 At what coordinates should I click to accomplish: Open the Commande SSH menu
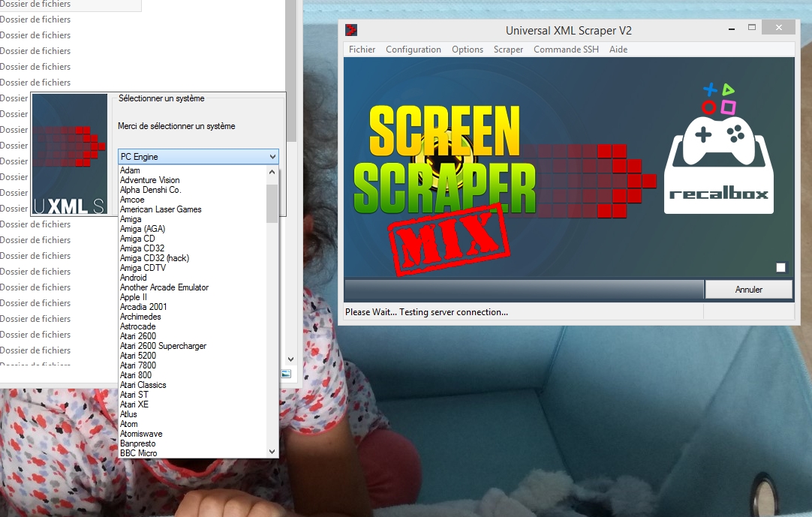point(566,50)
